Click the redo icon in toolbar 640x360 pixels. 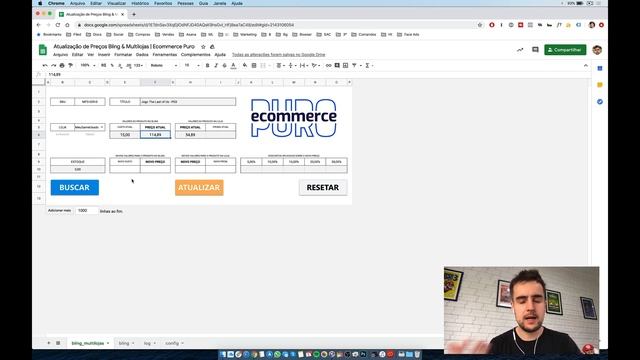tap(53, 65)
